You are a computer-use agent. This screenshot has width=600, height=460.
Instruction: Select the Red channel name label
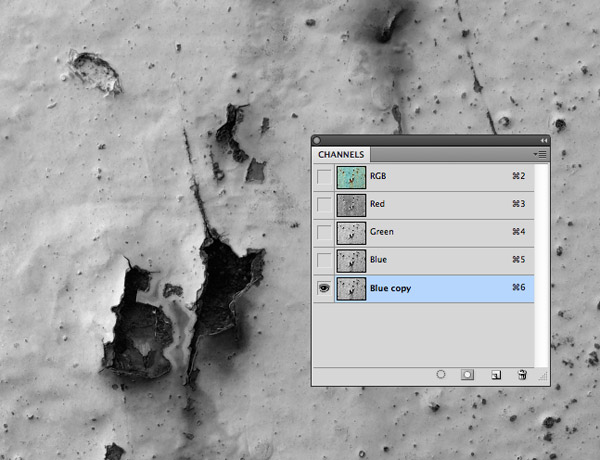tap(378, 205)
